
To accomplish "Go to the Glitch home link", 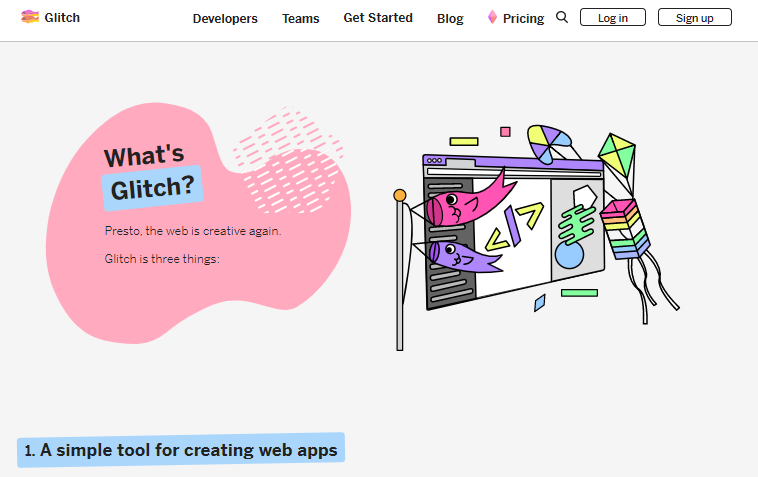I will (x=50, y=17).
